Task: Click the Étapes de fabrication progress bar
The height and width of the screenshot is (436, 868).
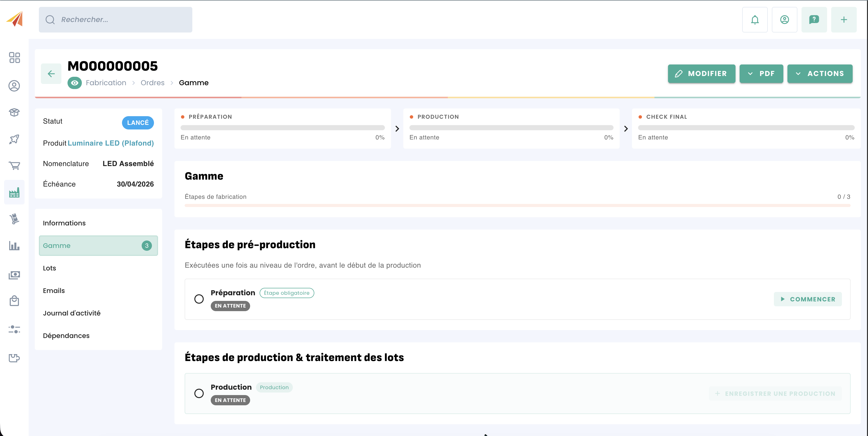Action: tap(517, 205)
